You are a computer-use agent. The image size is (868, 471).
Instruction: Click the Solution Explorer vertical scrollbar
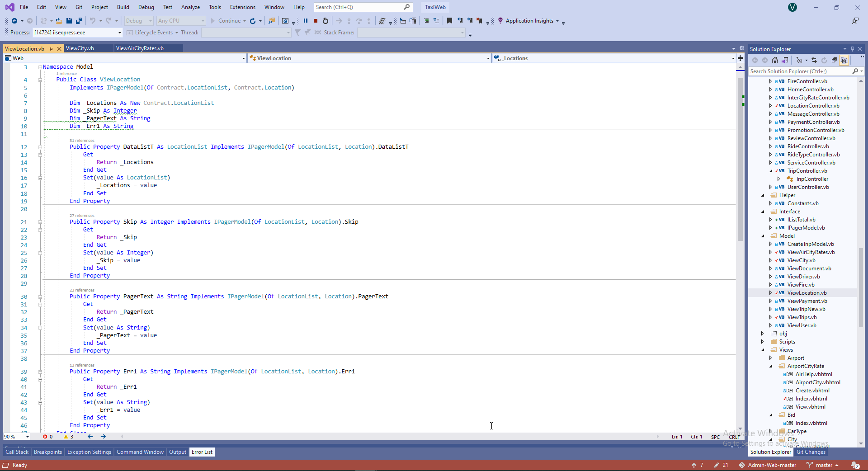click(x=861, y=287)
